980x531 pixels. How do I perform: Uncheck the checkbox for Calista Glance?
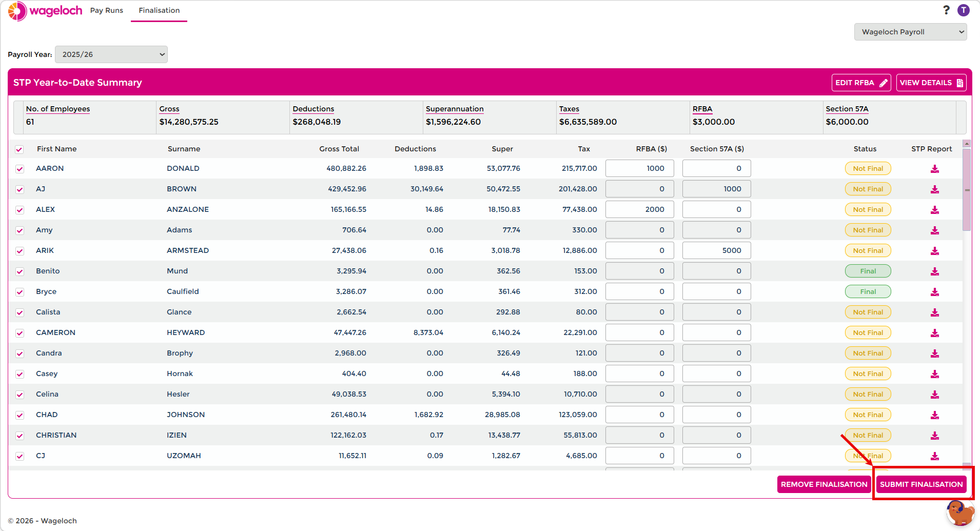pos(19,312)
